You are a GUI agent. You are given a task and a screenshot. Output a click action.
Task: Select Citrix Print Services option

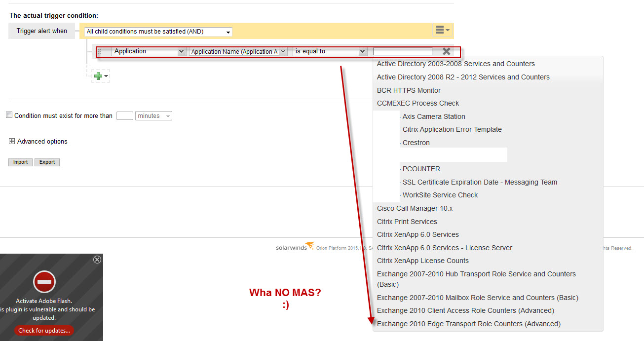(x=407, y=222)
